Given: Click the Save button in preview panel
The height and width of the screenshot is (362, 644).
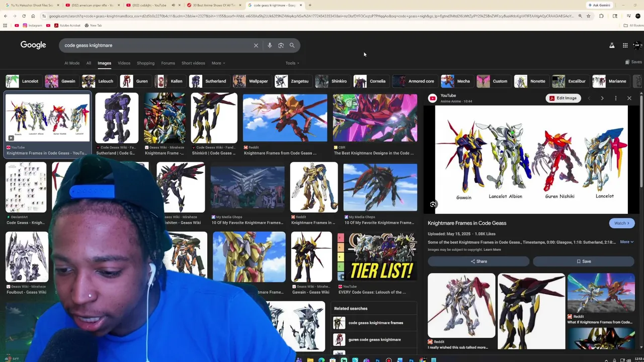Looking at the screenshot, I should pyautogui.click(x=584, y=261).
